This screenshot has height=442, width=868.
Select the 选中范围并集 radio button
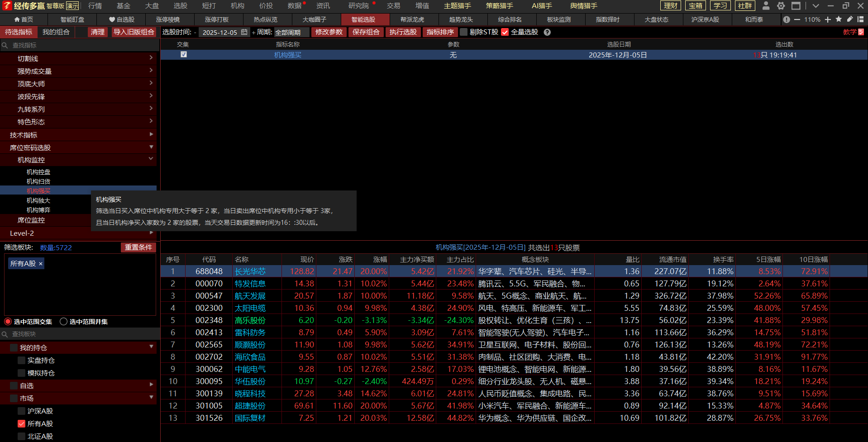pyautogui.click(x=64, y=321)
